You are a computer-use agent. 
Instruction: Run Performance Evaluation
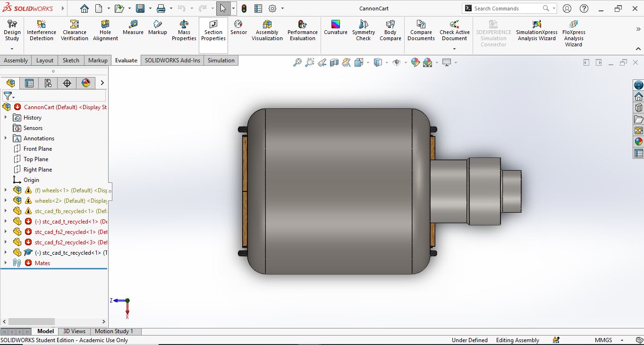click(303, 30)
